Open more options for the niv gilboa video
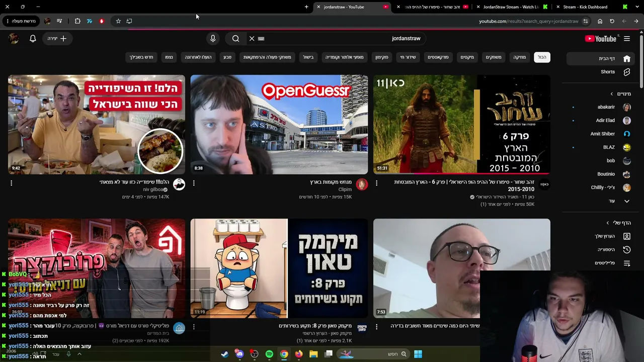The height and width of the screenshot is (362, 644). click(11, 184)
